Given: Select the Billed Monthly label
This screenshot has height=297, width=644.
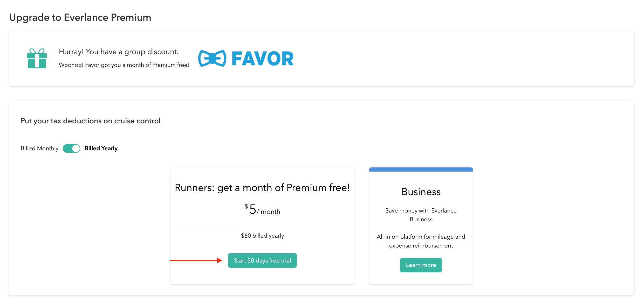Looking at the screenshot, I should 39,148.
